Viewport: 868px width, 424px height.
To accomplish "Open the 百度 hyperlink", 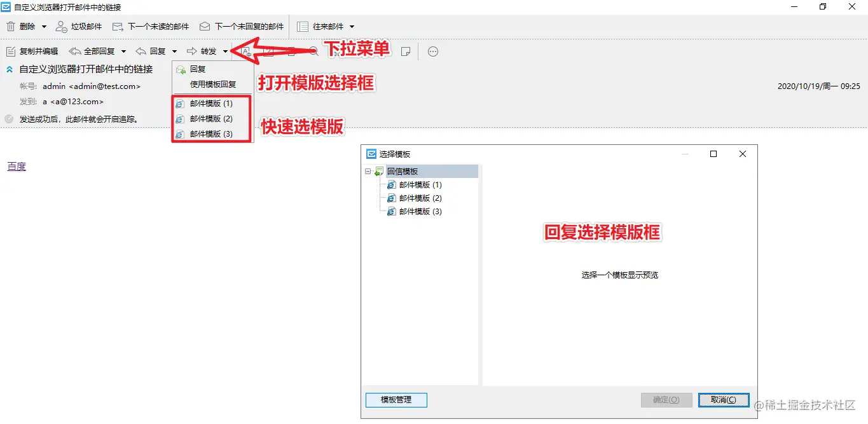I will 17,167.
